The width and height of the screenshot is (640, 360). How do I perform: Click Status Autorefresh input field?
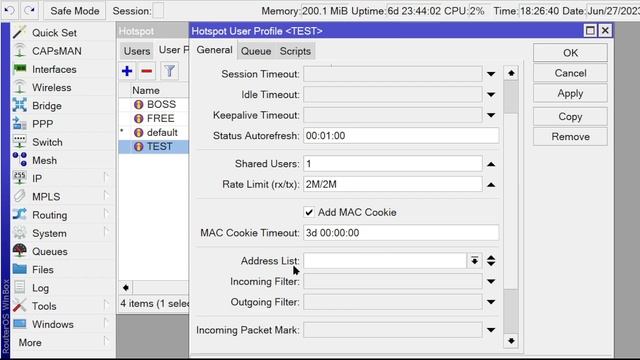point(401,136)
